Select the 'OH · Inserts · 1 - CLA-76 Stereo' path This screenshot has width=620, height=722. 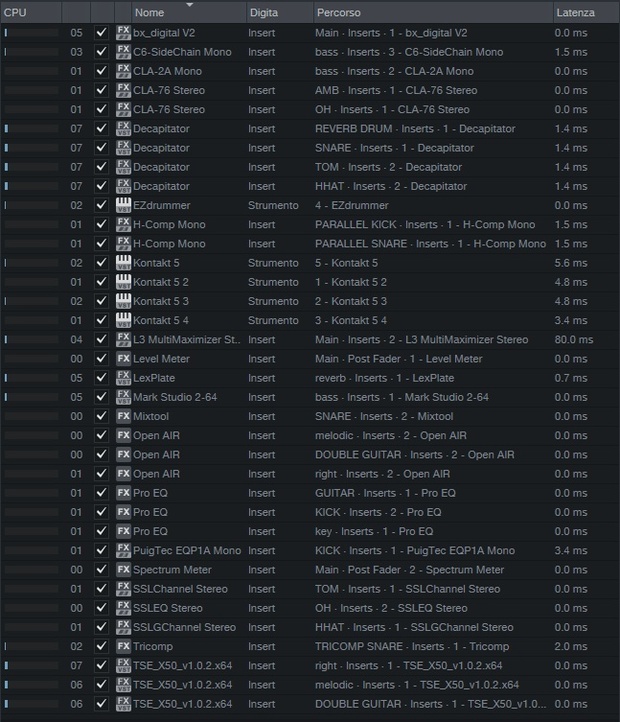(392, 110)
